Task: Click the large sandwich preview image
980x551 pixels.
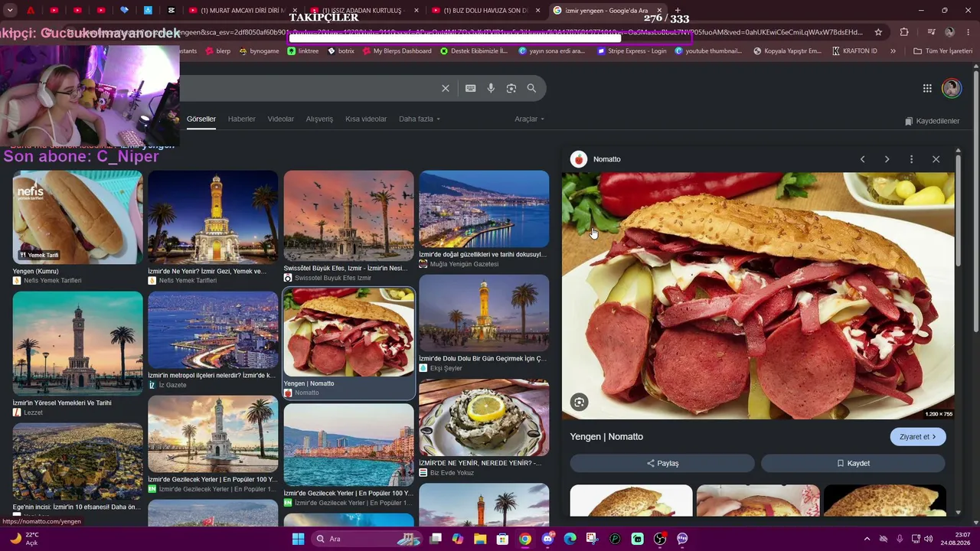Action: click(758, 296)
